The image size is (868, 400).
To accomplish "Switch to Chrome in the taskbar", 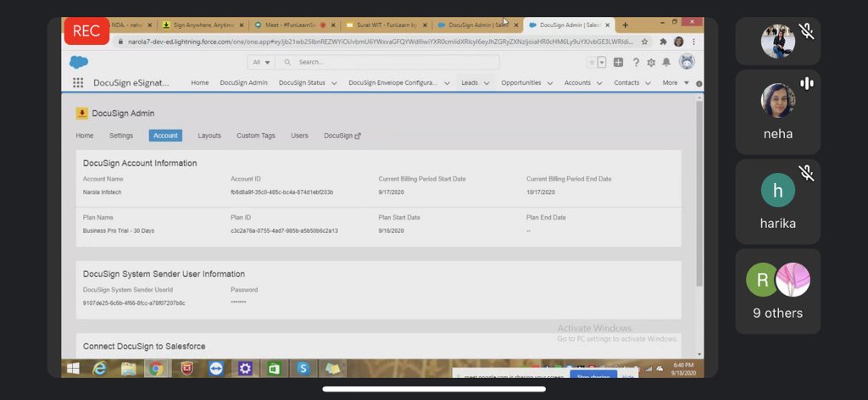I will pyautogui.click(x=156, y=369).
